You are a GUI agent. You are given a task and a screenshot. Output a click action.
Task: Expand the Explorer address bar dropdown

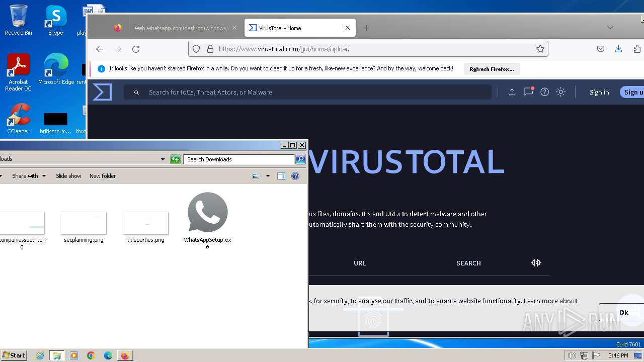coord(163,159)
